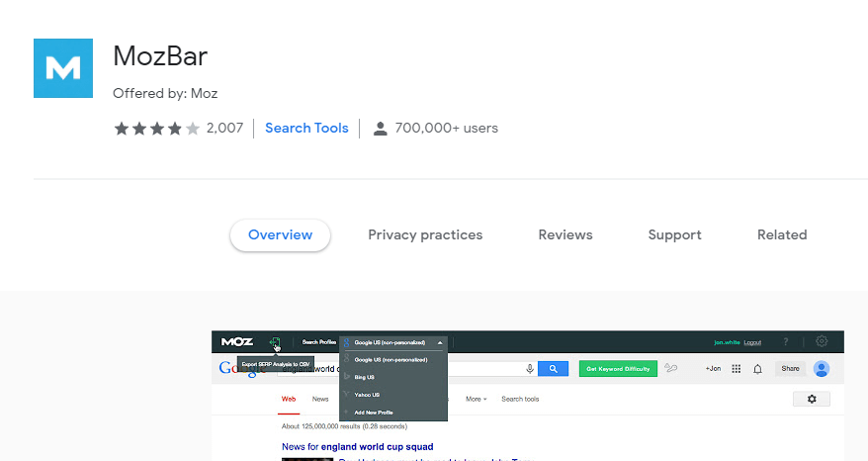This screenshot has height=461, width=868.
Task: Click the MOZ logo in the toolbar screenshot
Action: (x=237, y=342)
